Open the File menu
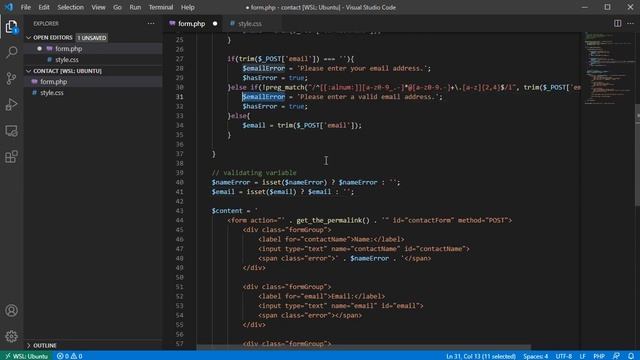The image size is (640, 360). pyautogui.click(x=26, y=7)
